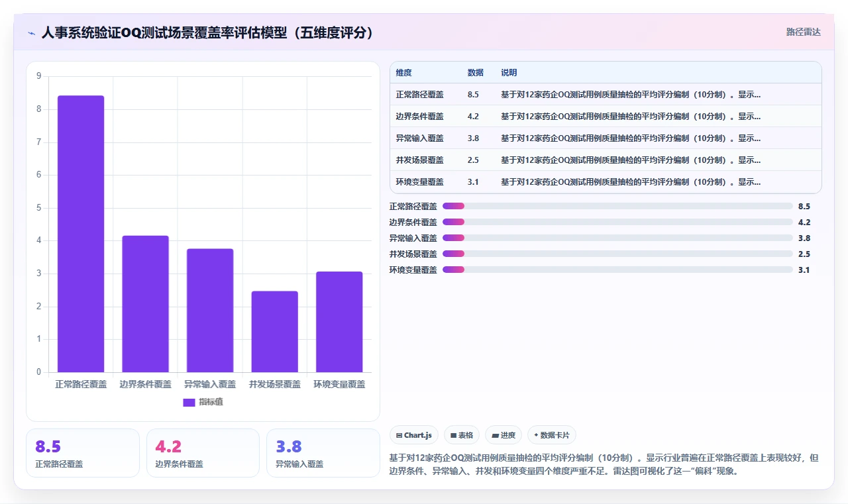The width and height of the screenshot is (848, 504).
Task: Click the 正常路径覆盖 progress bar
Action: coord(617,207)
